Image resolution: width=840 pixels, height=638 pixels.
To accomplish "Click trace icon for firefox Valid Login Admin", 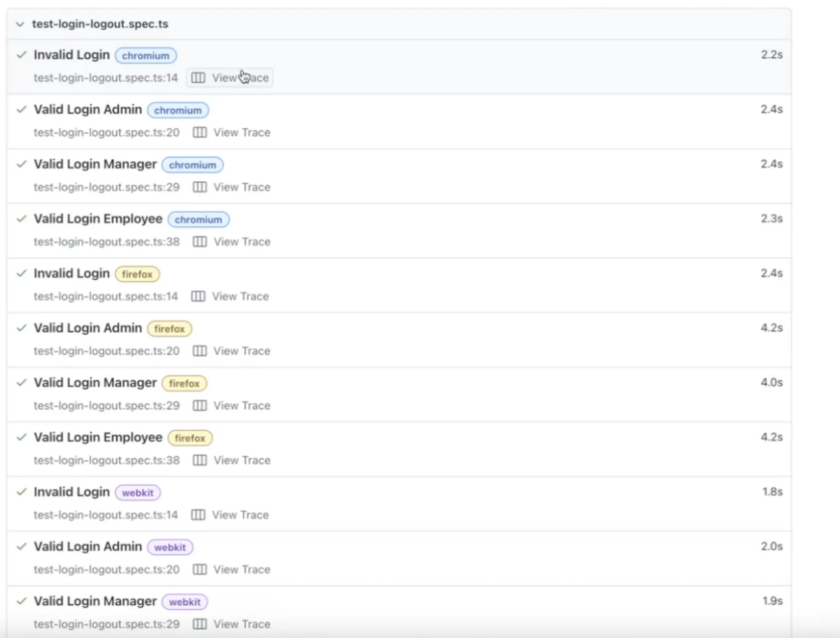I will click(x=199, y=351).
